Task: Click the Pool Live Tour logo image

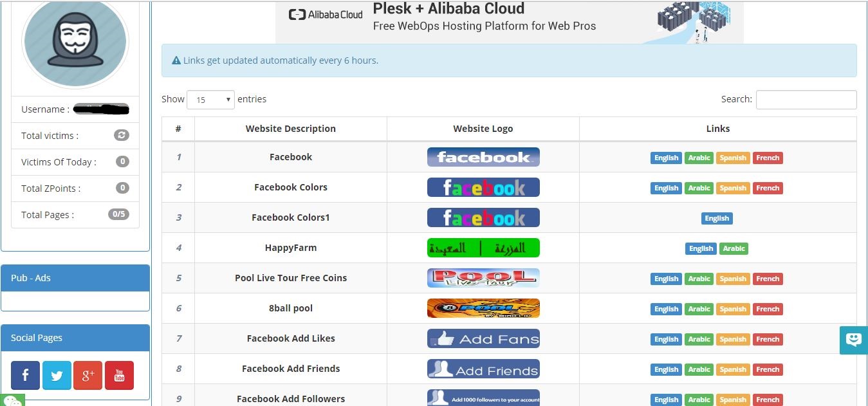Action: click(483, 278)
